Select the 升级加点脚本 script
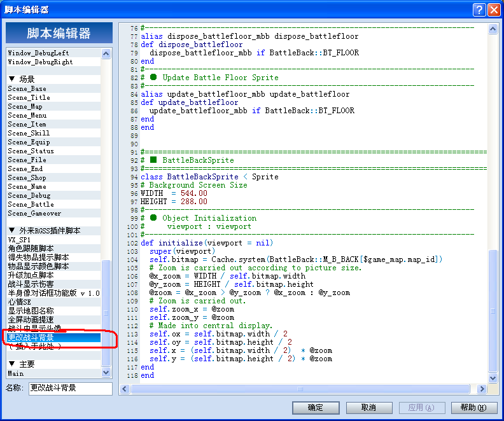 [53, 275]
